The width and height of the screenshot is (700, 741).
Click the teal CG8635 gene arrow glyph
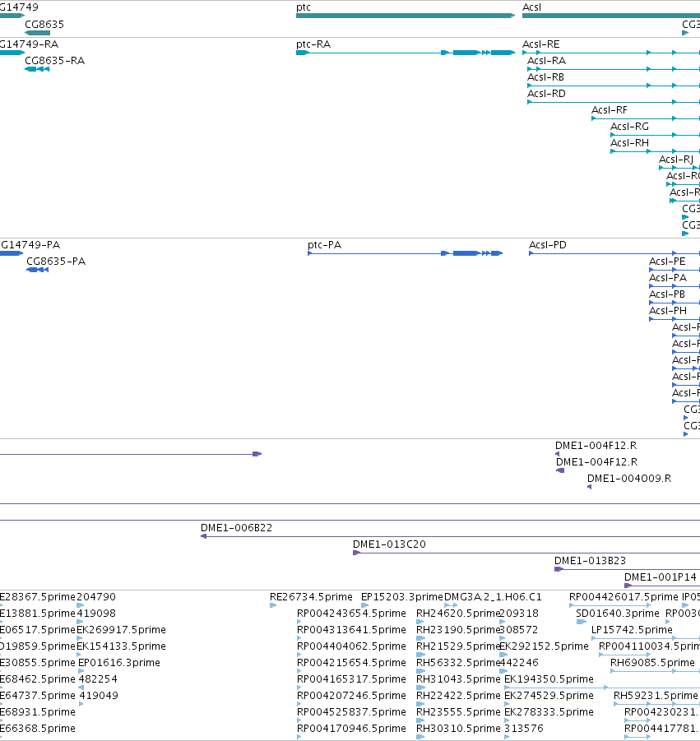37,33
